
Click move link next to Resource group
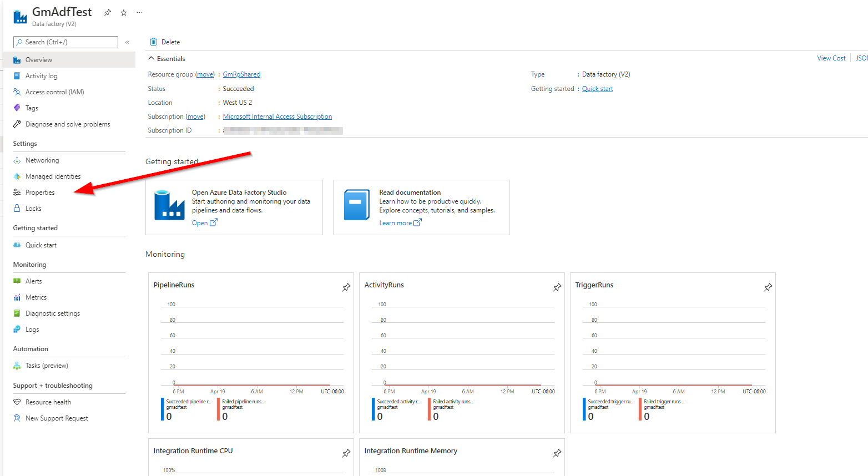click(x=205, y=74)
